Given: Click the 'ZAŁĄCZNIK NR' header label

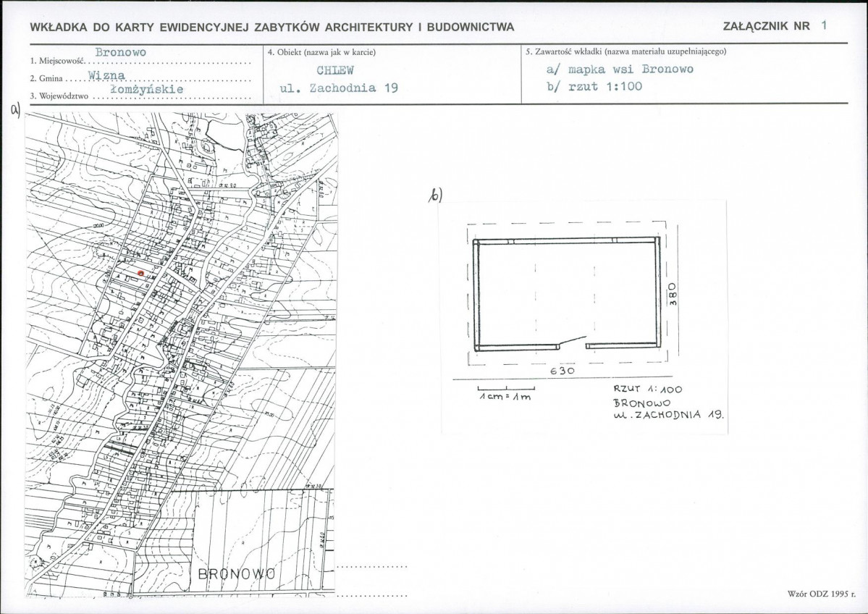Looking at the screenshot, I should (x=766, y=26).
